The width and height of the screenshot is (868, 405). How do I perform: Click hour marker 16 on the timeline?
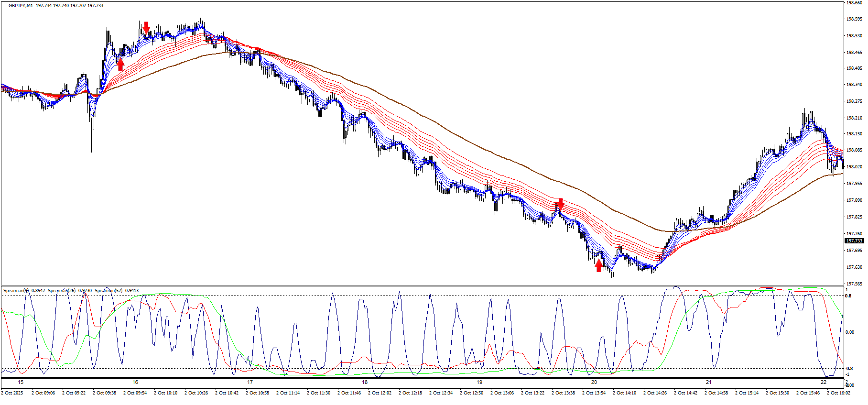(x=135, y=382)
